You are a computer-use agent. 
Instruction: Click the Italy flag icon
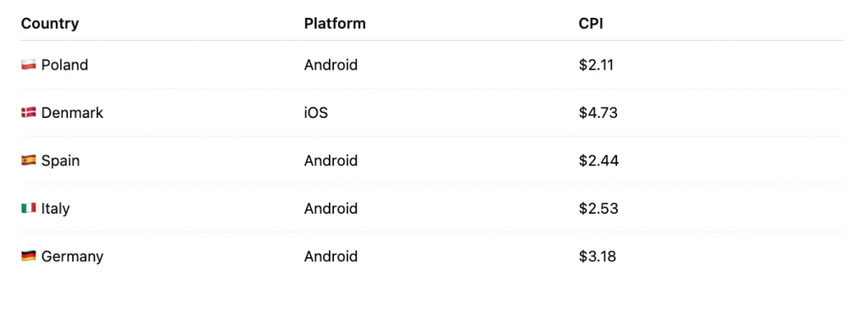pyautogui.click(x=29, y=209)
